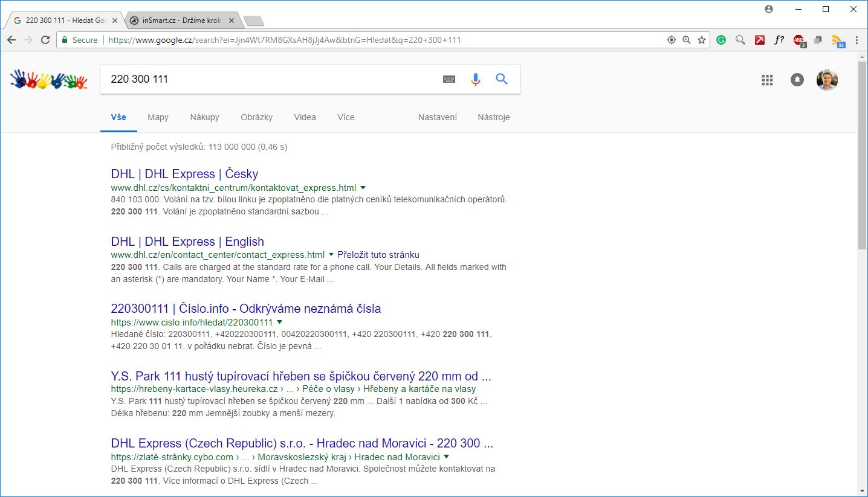868x497 pixels.
Task: Switch to Nákupy results
Action: [204, 117]
